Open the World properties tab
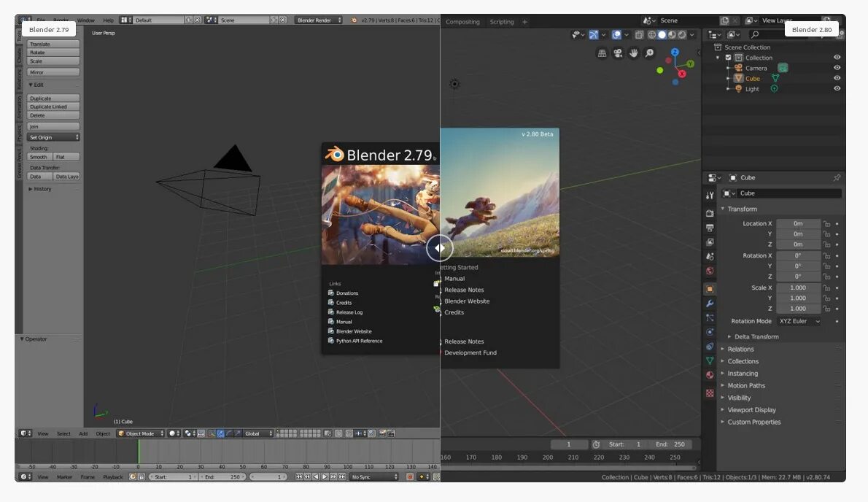Viewport: 868px width, 502px height. [710, 271]
